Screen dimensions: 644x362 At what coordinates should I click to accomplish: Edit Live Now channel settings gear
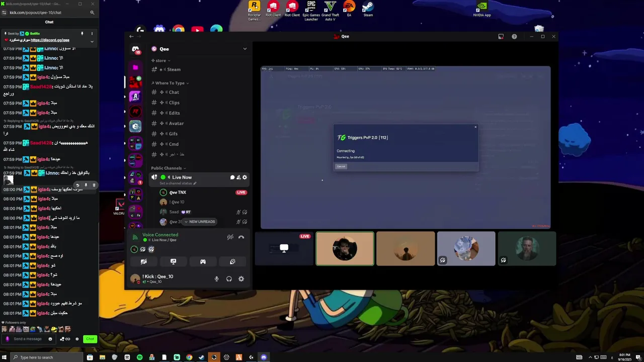[245, 177]
